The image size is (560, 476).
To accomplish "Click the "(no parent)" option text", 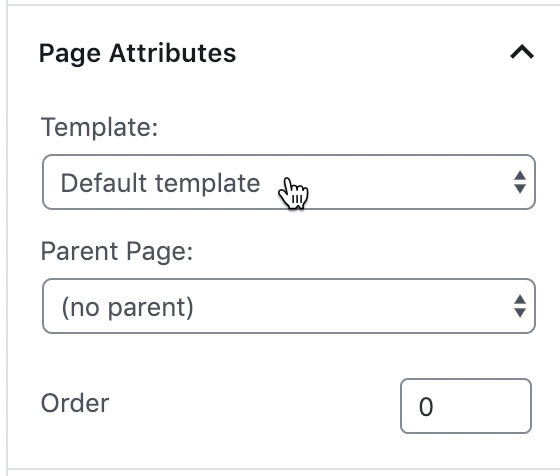I will click(128, 307).
